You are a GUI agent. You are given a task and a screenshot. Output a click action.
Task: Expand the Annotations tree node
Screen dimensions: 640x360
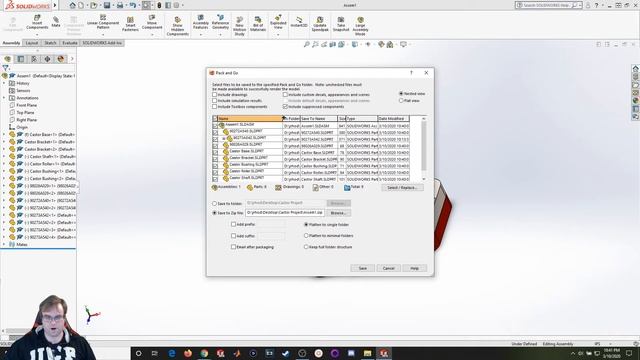4,98
